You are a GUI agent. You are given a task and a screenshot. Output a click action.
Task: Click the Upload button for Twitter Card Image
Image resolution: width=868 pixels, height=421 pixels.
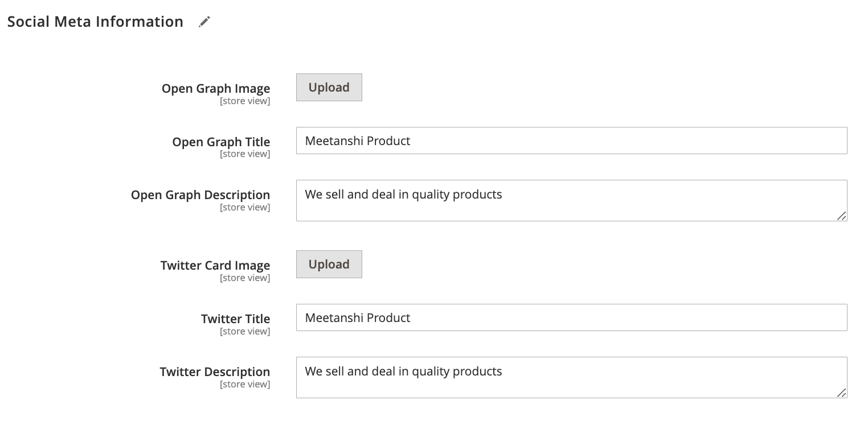click(329, 264)
